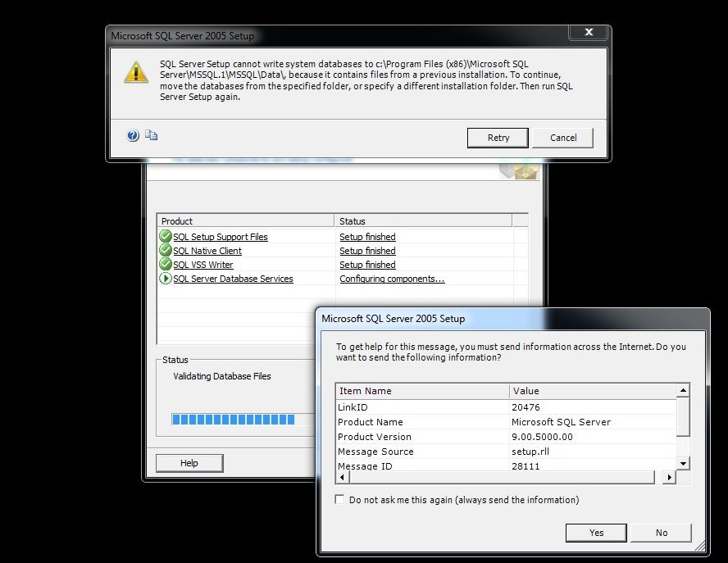This screenshot has width=728, height=563.
Task: Click the Cancel button
Action: point(562,138)
